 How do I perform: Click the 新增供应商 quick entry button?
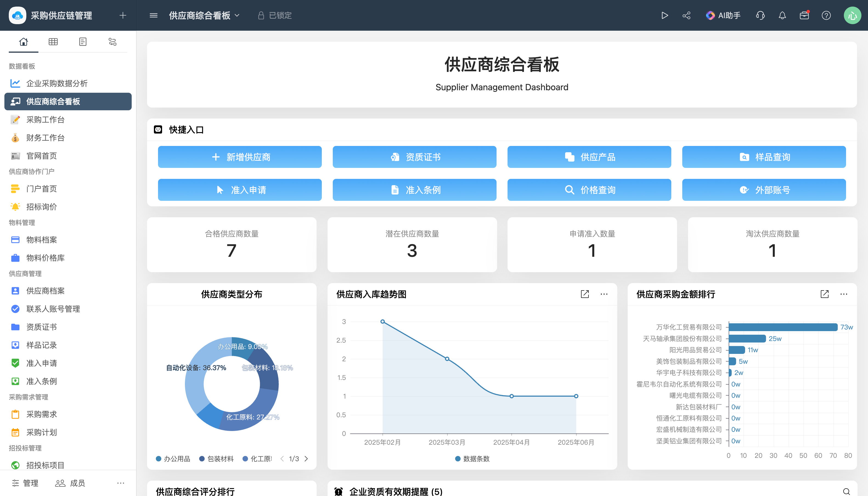point(239,157)
